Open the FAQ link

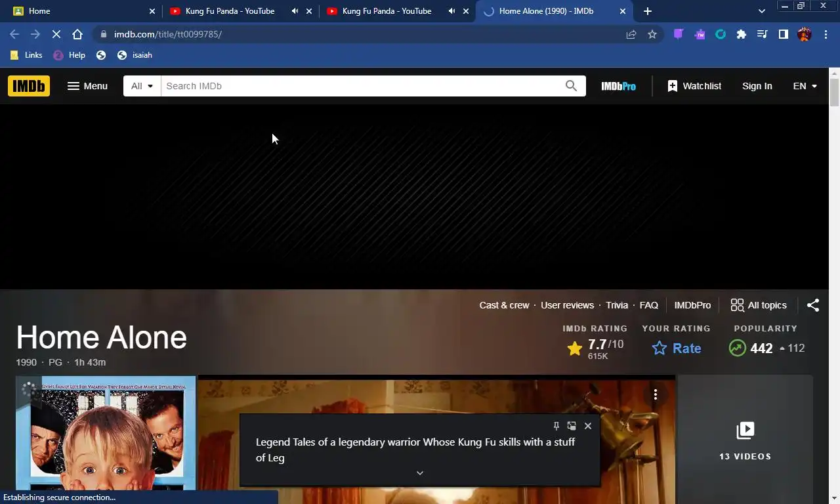click(648, 305)
